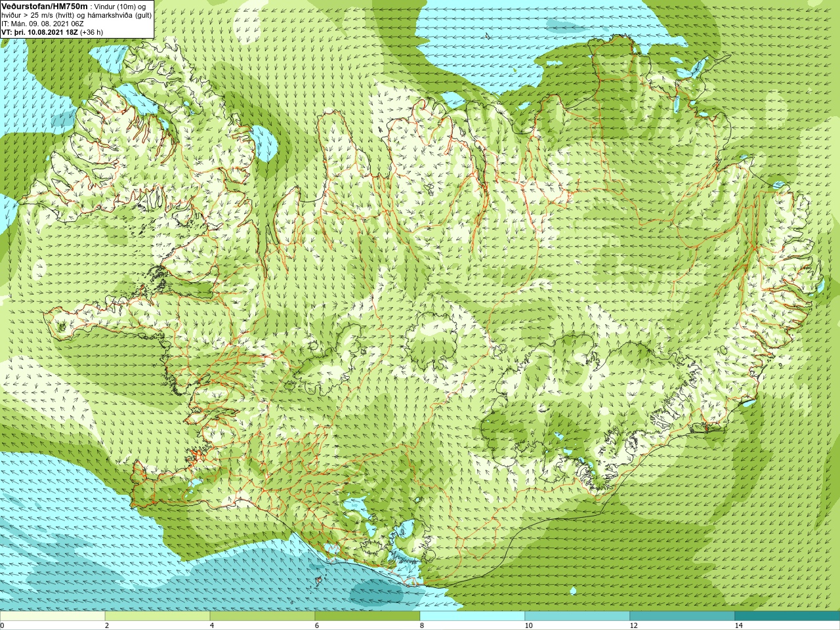The image size is (840, 630).
Task: Pick the dark teal above-14 m/s swatch
Action: click(x=787, y=616)
